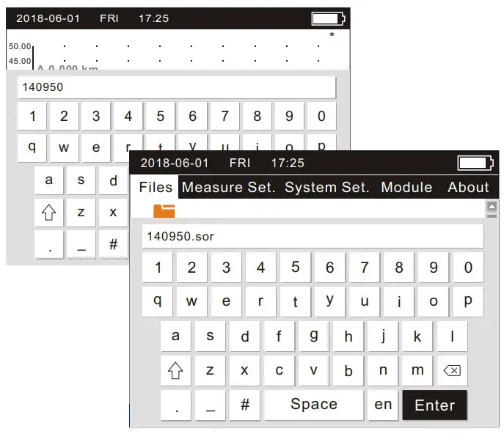Screen dimensions: 504x434
Task: Click scrollbar up arrow in file list
Action: (492, 206)
